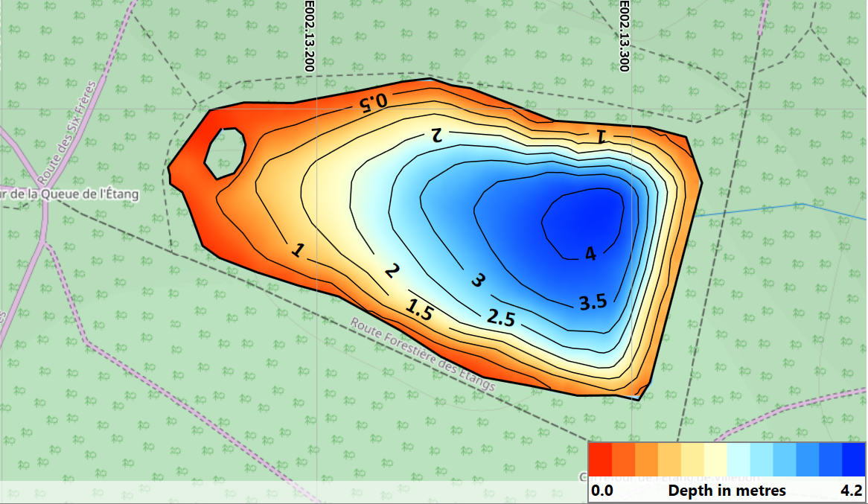Click the upside-down 2 contour label

(x=436, y=135)
